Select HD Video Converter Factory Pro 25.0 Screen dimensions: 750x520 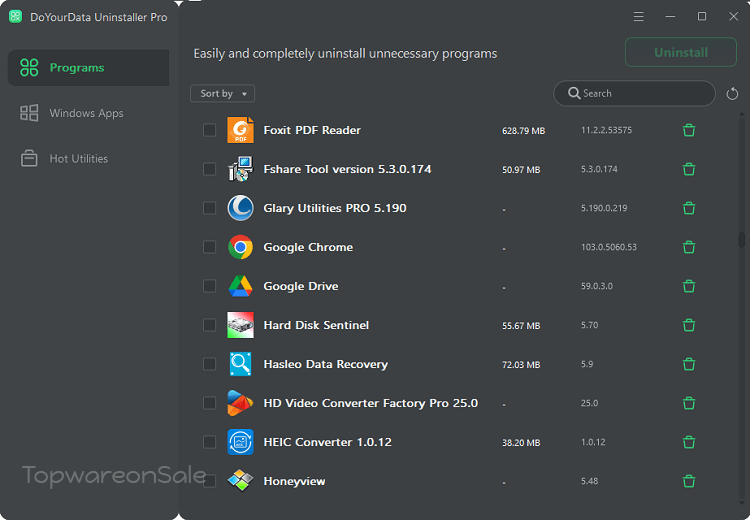pyautogui.click(x=371, y=403)
